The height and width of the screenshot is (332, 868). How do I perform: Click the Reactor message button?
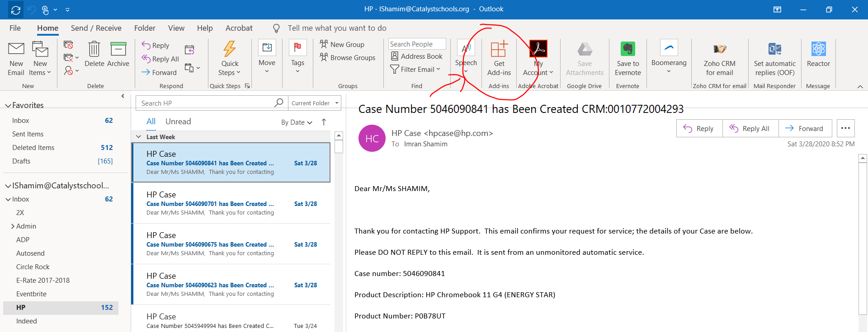[x=818, y=54]
